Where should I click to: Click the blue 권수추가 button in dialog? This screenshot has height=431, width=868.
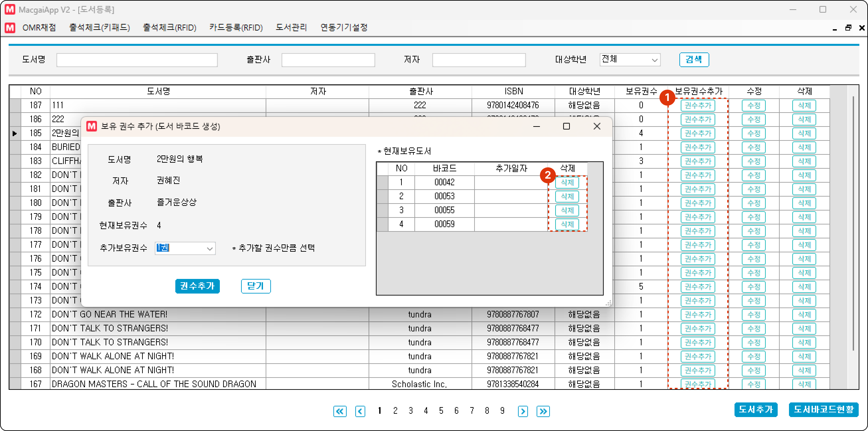pyautogui.click(x=197, y=286)
